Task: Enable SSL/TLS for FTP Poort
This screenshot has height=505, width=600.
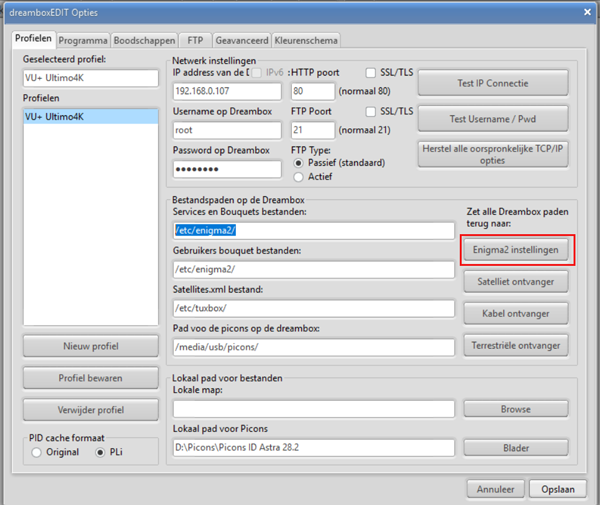Action: (372, 111)
